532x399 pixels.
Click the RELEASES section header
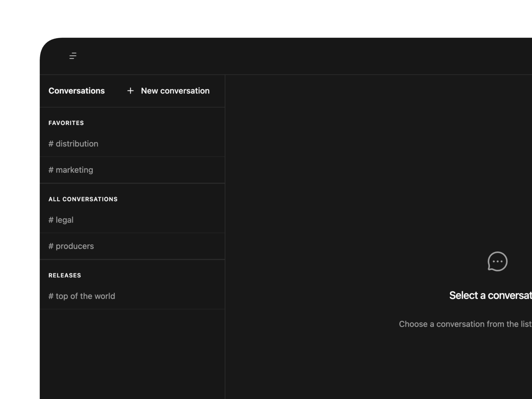65,275
